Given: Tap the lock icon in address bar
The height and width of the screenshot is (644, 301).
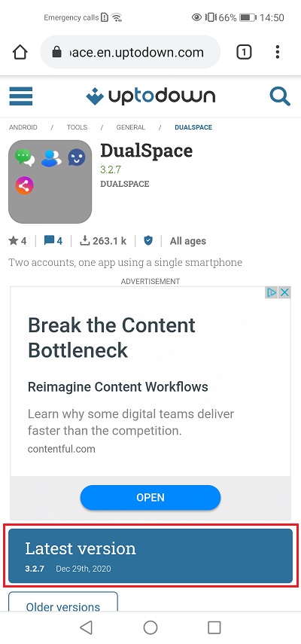Looking at the screenshot, I should pyautogui.click(x=57, y=52).
